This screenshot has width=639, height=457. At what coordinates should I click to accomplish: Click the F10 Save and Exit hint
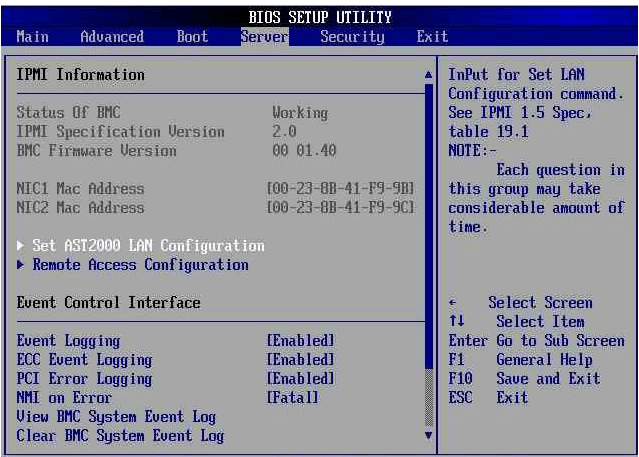click(524, 379)
